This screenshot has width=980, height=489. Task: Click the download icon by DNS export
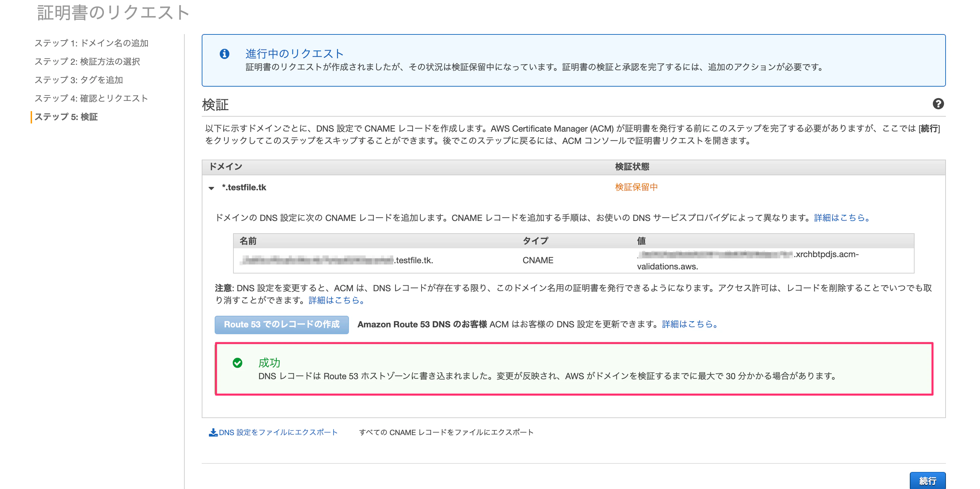(213, 432)
